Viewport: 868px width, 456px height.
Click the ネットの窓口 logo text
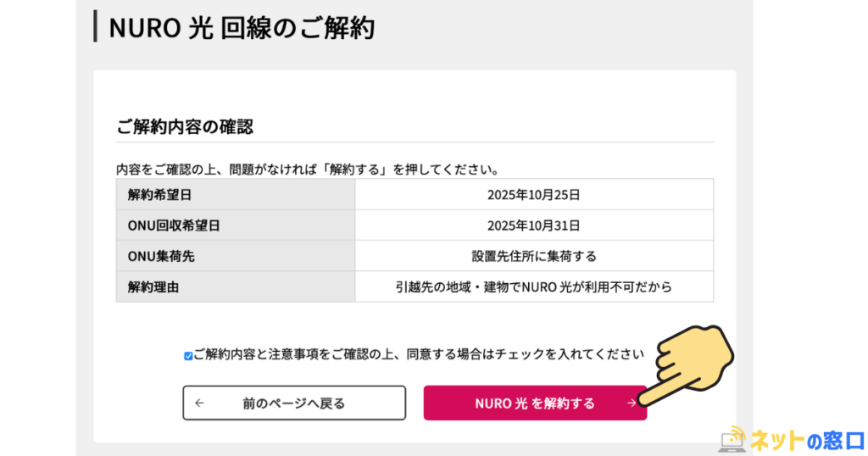[807, 441]
